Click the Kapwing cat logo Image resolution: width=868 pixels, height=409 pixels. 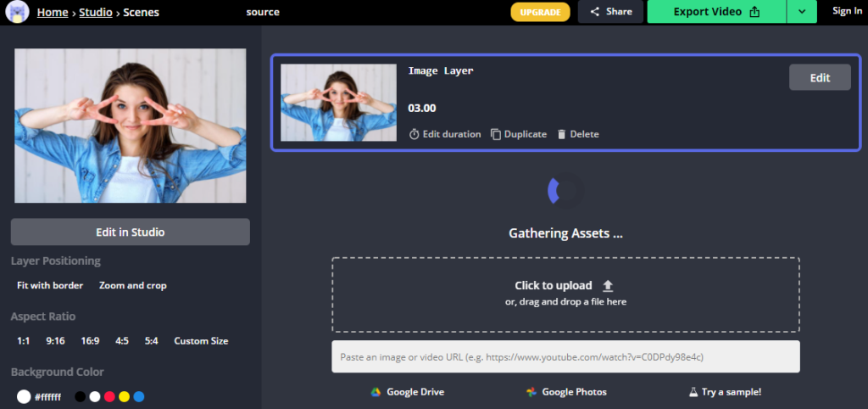click(x=17, y=12)
